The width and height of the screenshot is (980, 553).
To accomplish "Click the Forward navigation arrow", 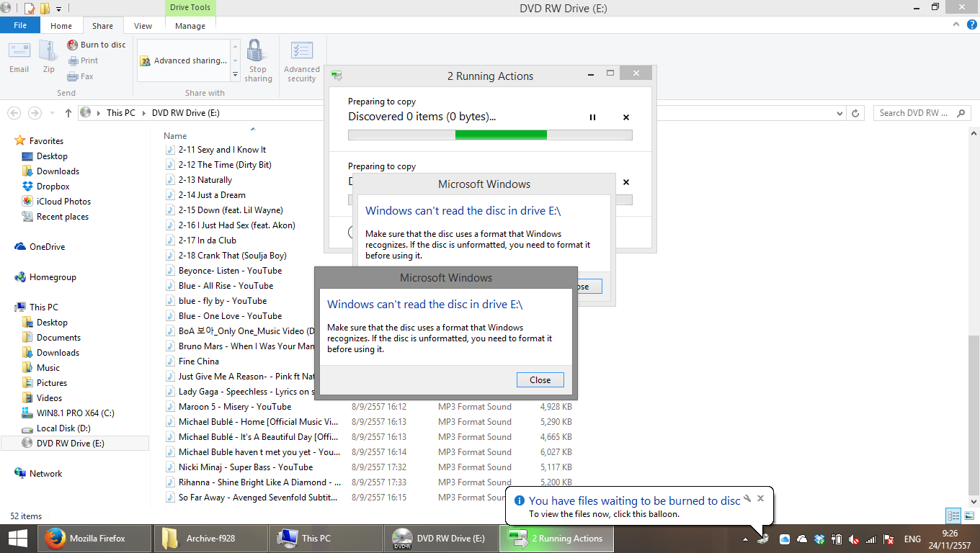I will click(35, 113).
